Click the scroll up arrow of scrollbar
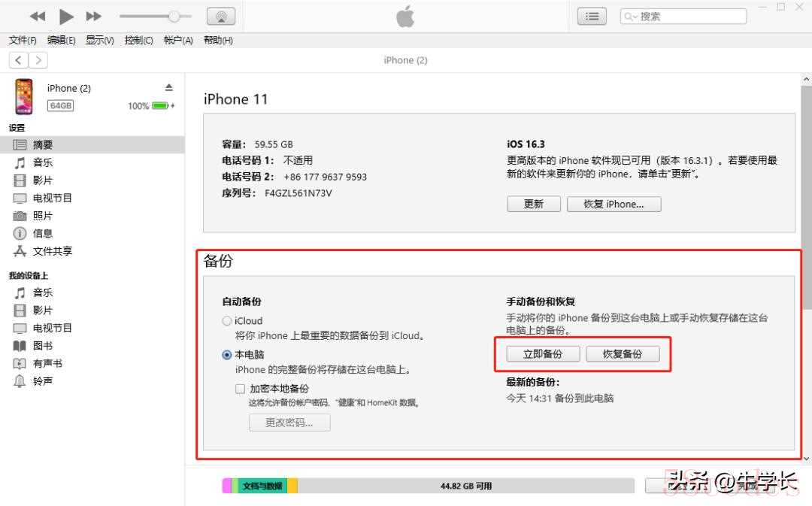The width and height of the screenshot is (812, 506). click(806, 79)
